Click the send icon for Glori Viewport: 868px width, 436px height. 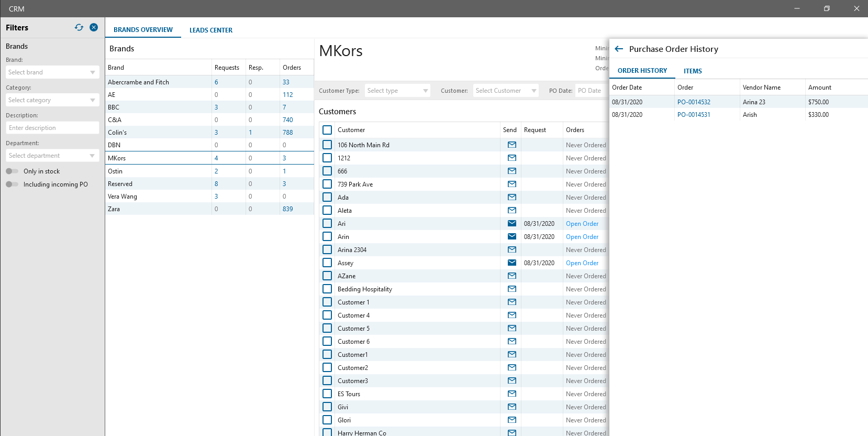pos(512,420)
